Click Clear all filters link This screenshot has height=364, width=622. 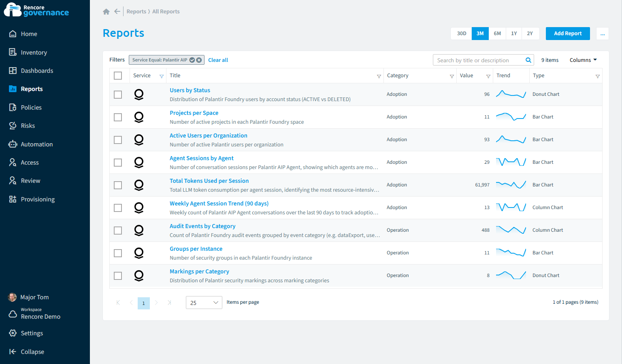pyautogui.click(x=218, y=60)
